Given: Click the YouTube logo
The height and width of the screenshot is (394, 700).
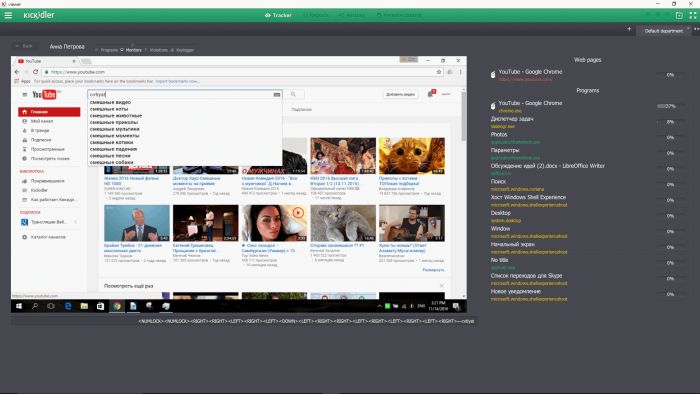Looking at the screenshot, I should coord(44,95).
